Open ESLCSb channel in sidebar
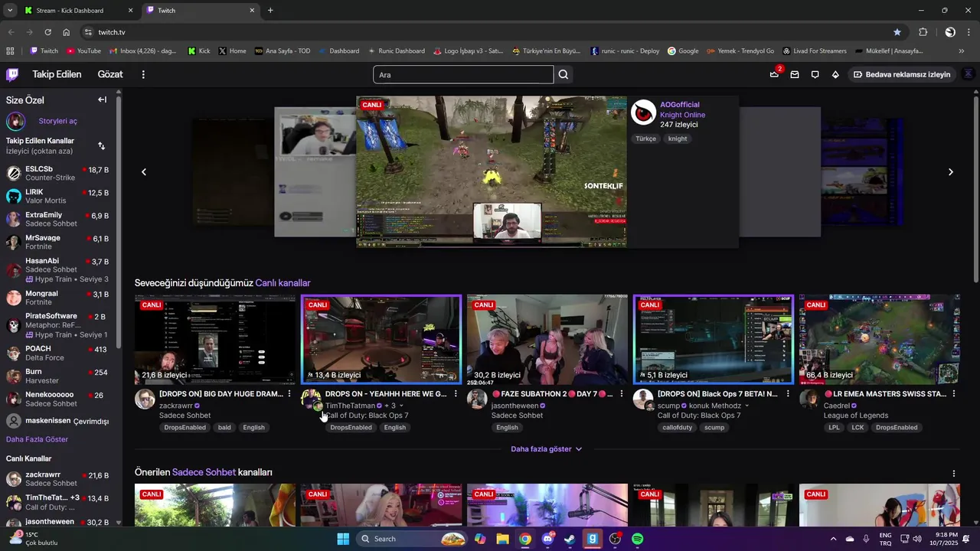This screenshot has width=980, height=551. (x=58, y=173)
